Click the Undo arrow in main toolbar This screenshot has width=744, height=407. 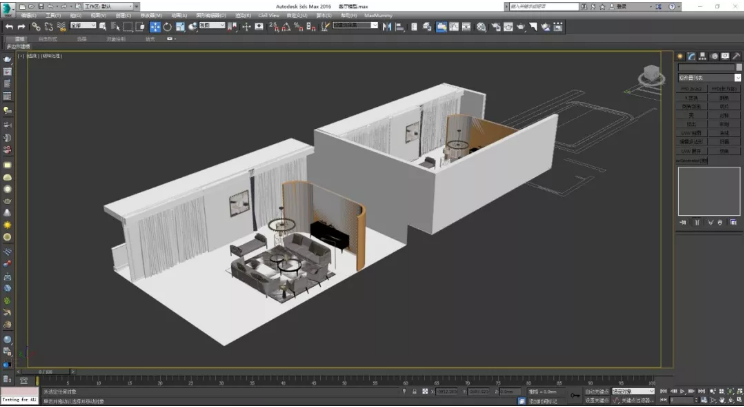(9, 26)
